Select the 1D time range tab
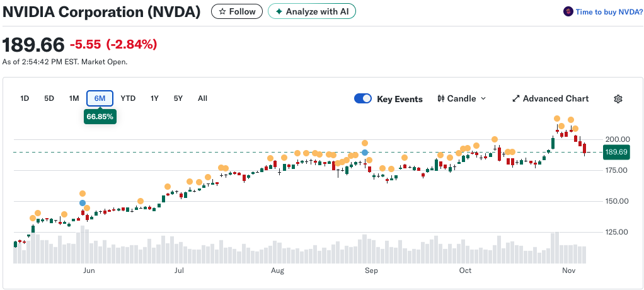Screen dimensions: 644x290 point(25,98)
